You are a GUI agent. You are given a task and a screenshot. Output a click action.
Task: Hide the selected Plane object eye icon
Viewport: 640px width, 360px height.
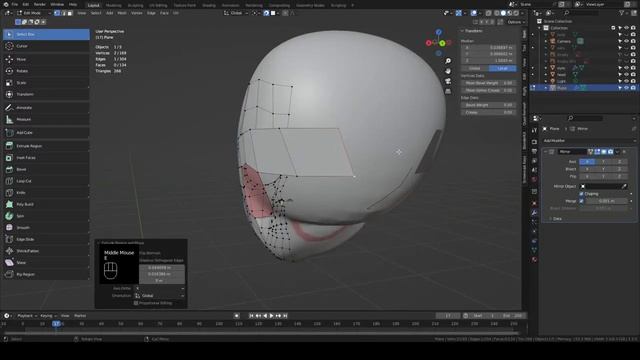(626, 88)
